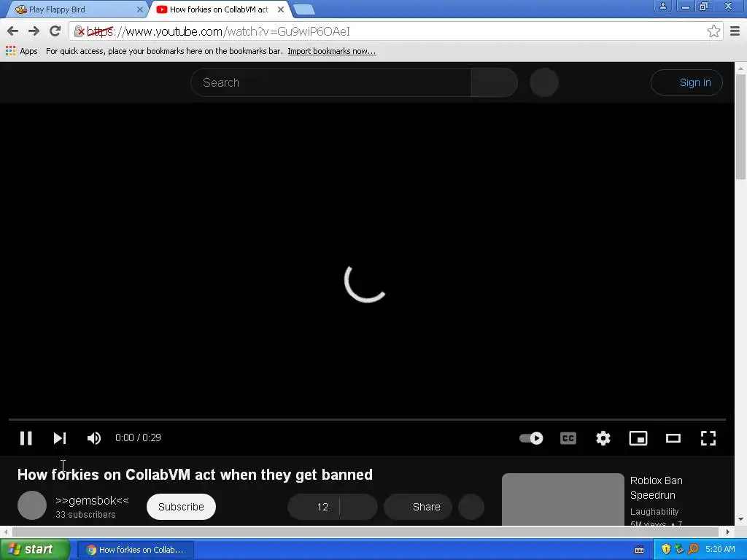
Task: Click the magnifier tray icon
Action: point(693,550)
